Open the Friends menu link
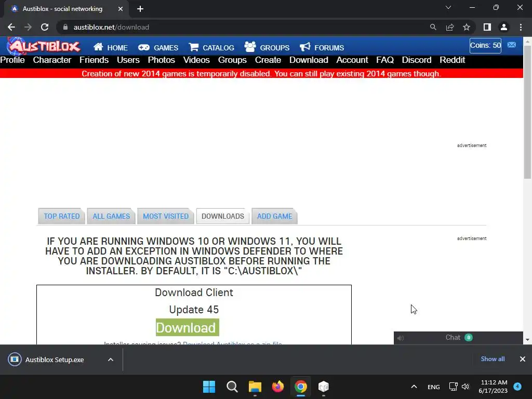Viewport: 532px width, 399px height. click(x=94, y=60)
